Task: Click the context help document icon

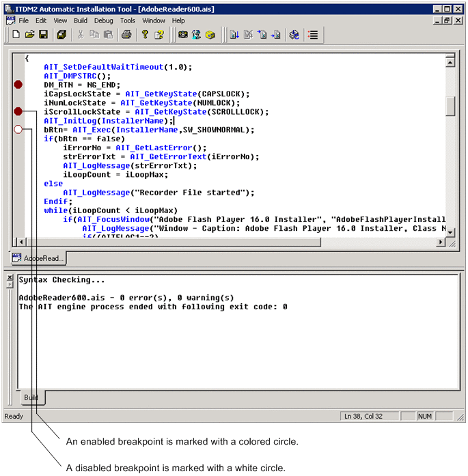Action: 159,35
